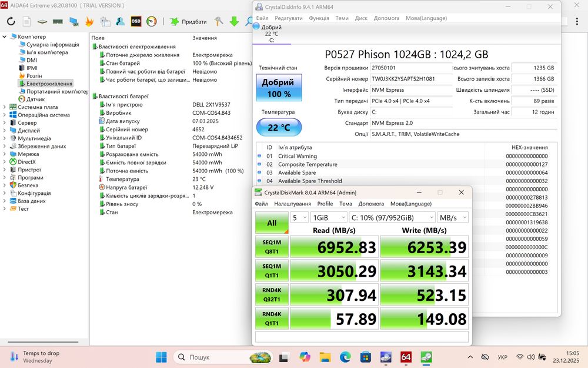Screen dimensions: 588x368
Task: Open File Explorer from the taskbar
Action: pos(325,357)
